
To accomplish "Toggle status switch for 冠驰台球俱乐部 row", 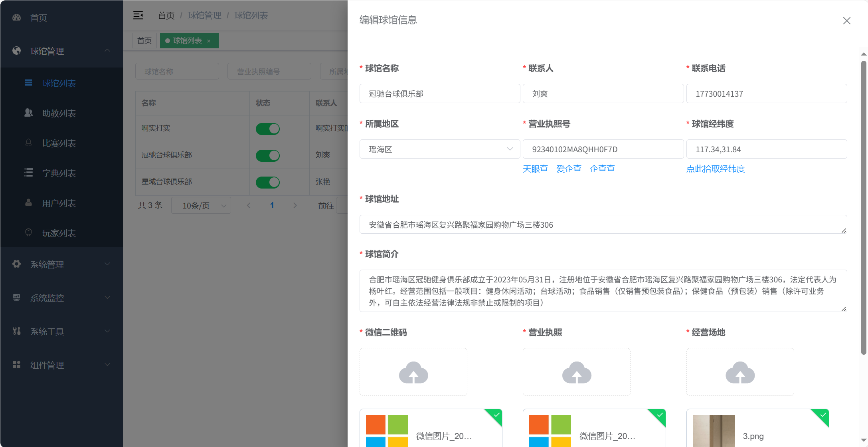I will tap(267, 155).
